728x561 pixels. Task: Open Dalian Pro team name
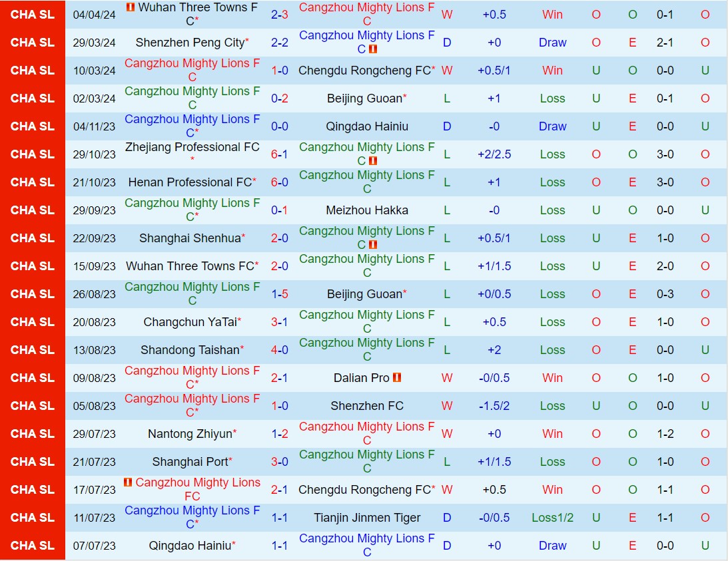pos(361,378)
